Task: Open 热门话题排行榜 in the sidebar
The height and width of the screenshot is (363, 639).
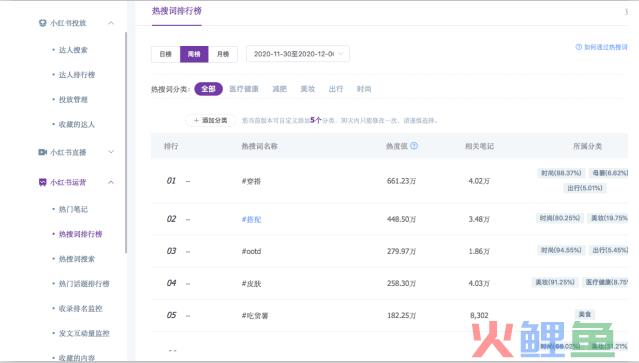Action: pyautogui.click(x=84, y=284)
